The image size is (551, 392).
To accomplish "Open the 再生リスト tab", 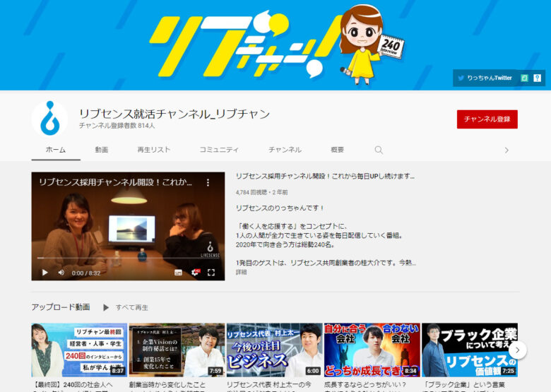I will 153,150.
